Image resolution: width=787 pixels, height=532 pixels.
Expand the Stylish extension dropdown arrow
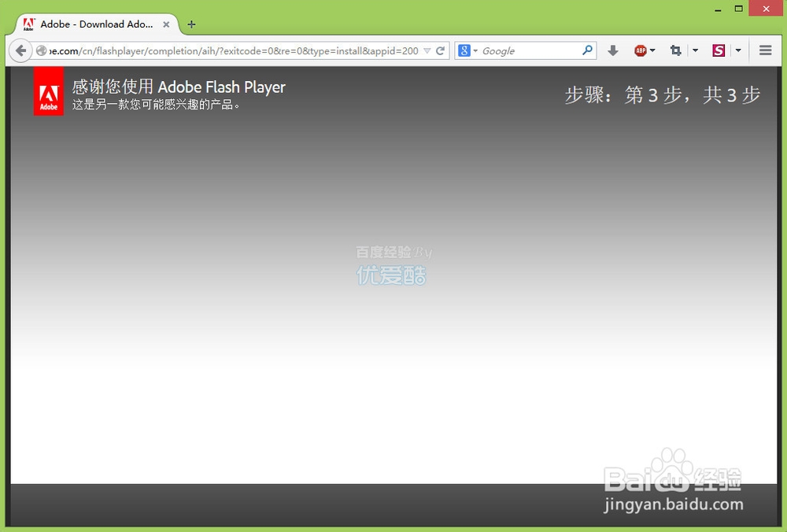pyautogui.click(x=738, y=50)
